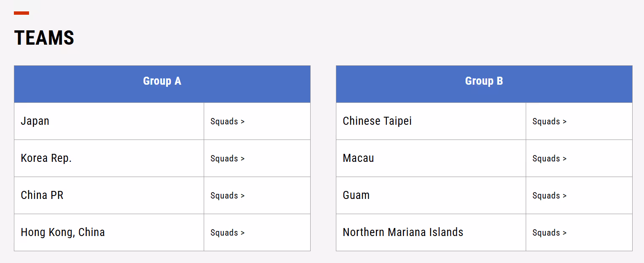This screenshot has width=644, height=263.
Task: Select the Korea Rep. team name
Action: (x=46, y=158)
